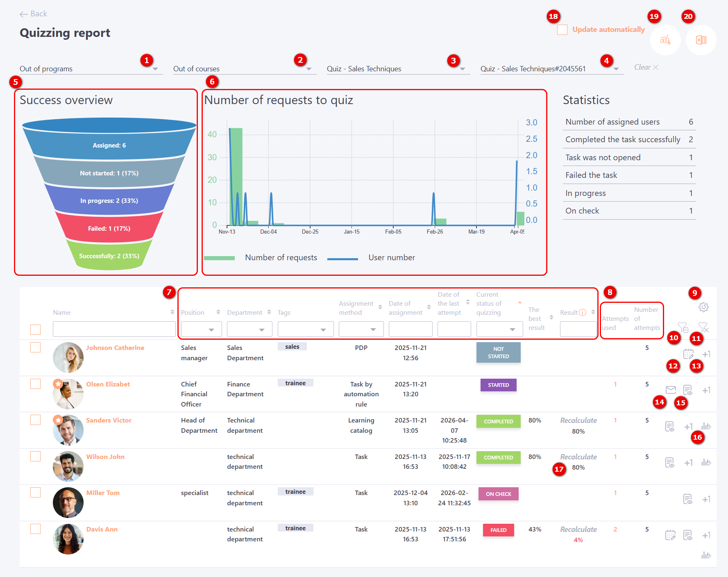This screenshot has height=577, width=728.
Task: Click the Name filter input field
Action: point(114,329)
